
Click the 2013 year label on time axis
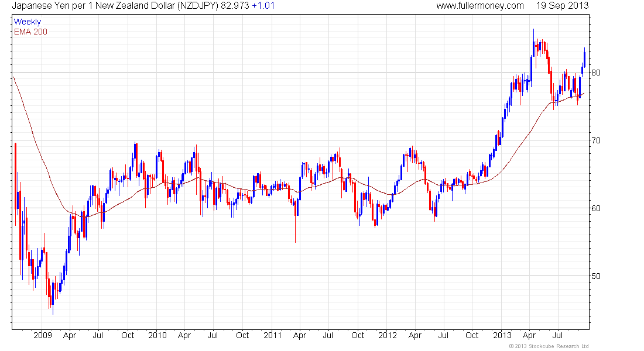coord(502,335)
